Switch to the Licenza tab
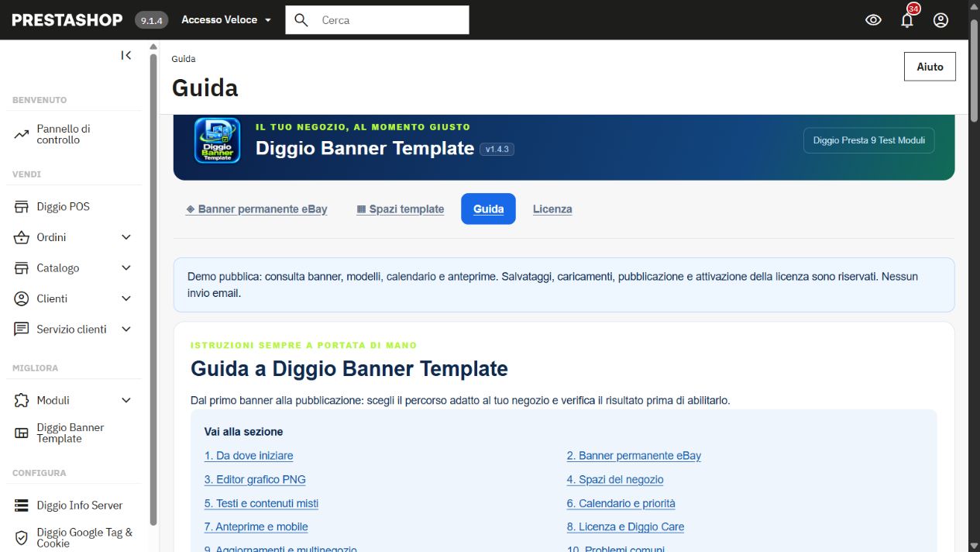The image size is (980, 552). 552,209
